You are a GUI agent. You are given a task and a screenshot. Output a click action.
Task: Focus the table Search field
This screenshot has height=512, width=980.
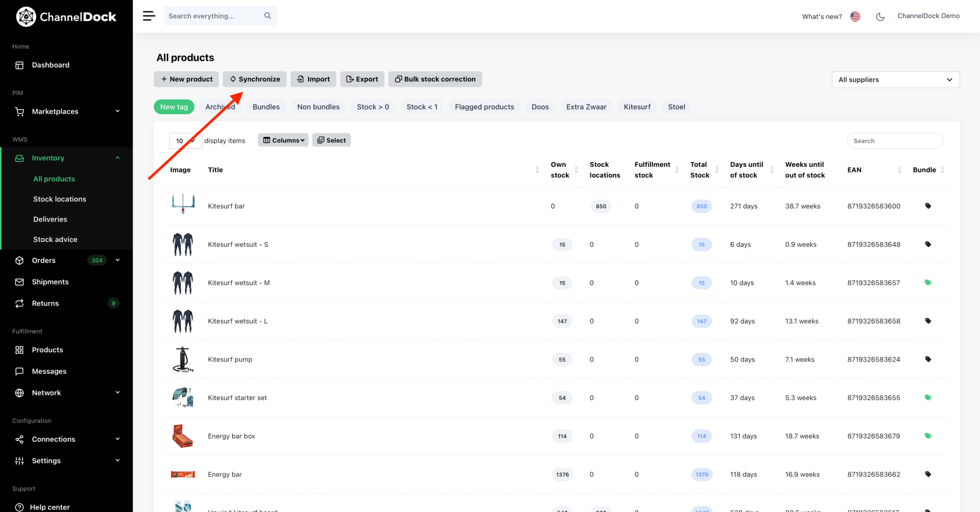point(895,141)
